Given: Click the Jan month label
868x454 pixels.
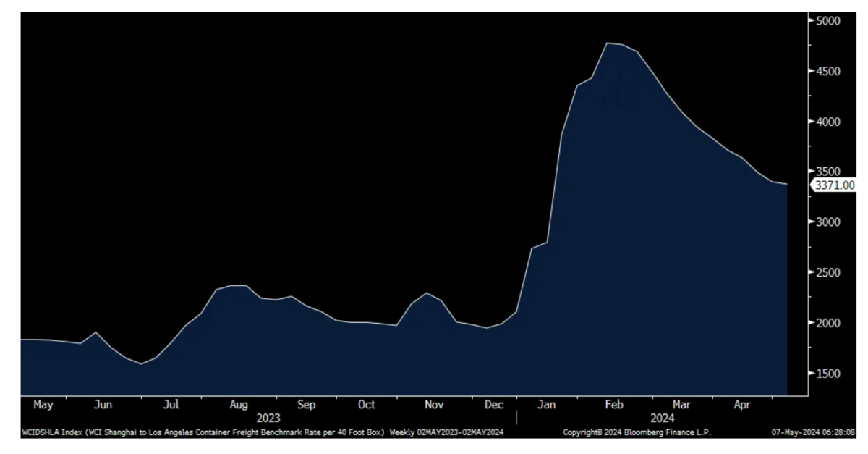Looking at the screenshot, I should 547,405.
